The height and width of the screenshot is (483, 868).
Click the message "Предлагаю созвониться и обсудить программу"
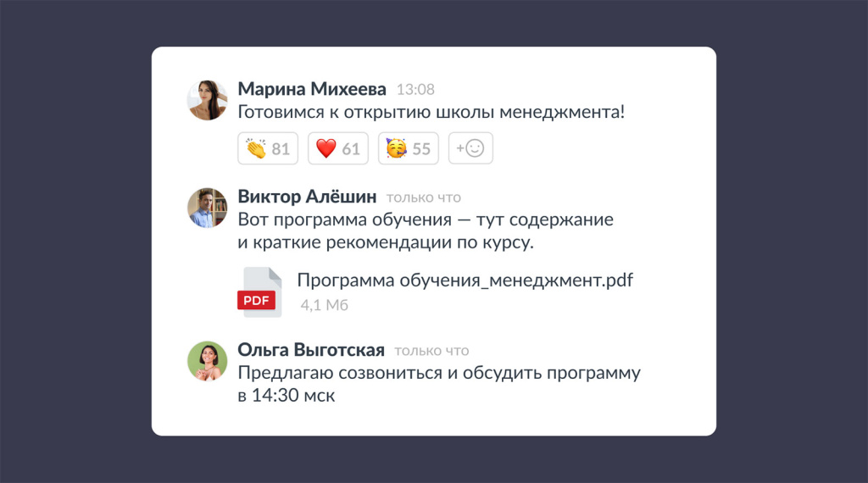pos(438,373)
